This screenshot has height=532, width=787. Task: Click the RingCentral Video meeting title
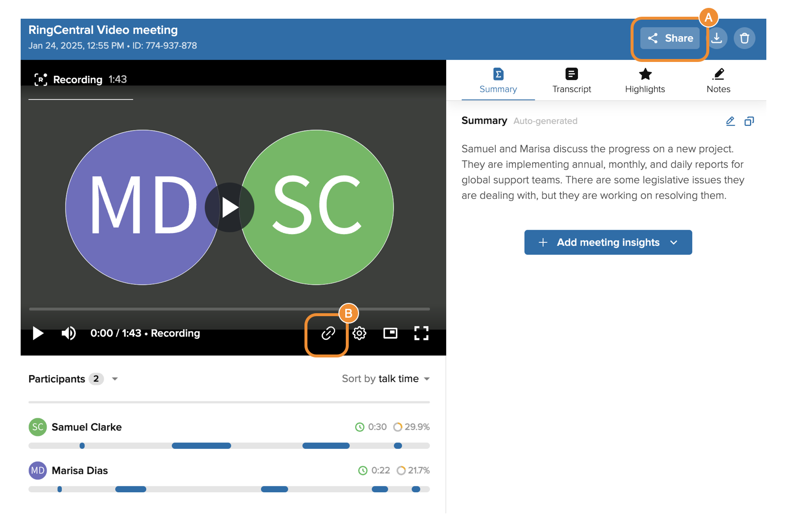(103, 30)
